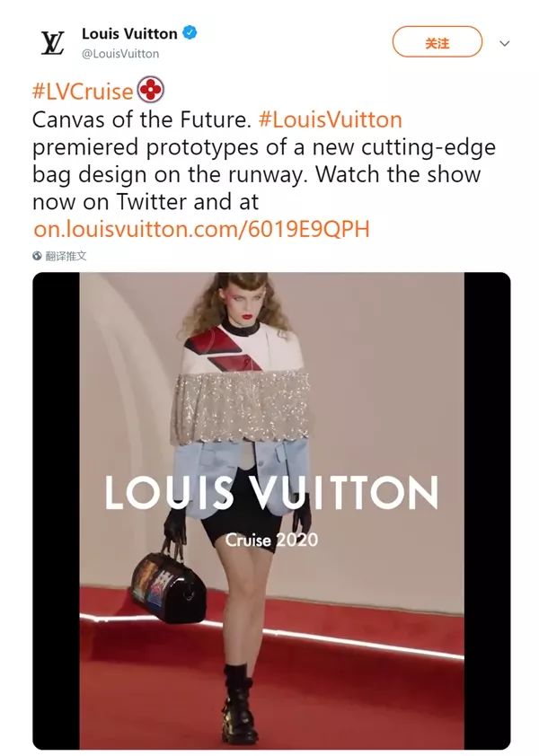Click the globe icon beside 翻译推文
Image resolution: width=539 pixels, height=756 pixels.
pyautogui.click(x=37, y=256)
